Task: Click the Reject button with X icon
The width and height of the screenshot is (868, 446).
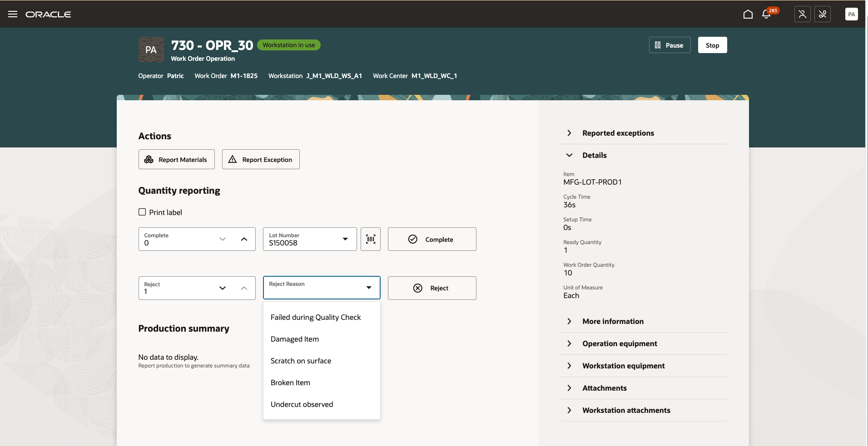Action: coord(432,288)
